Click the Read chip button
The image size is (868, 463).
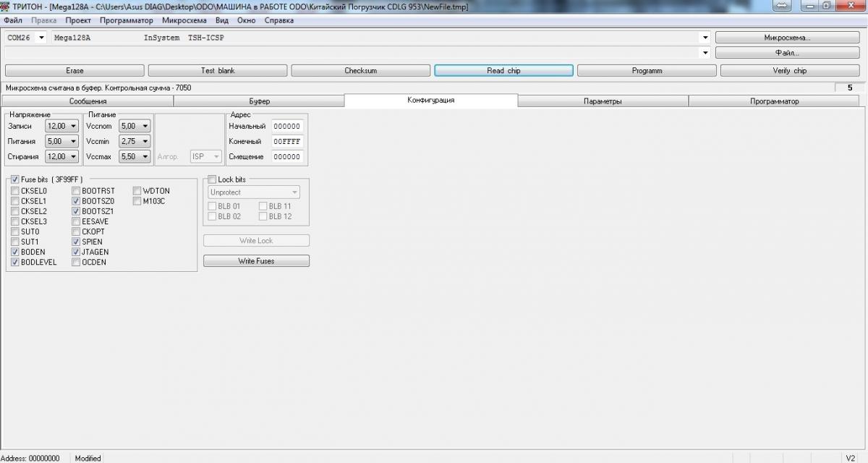pos(503,71)
